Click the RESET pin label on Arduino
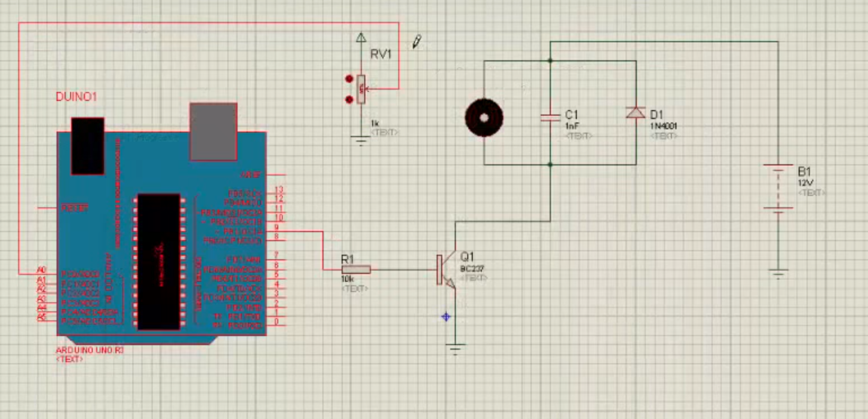Image resolution: width=868 pixels, height=419 pixels. [74, 208]
